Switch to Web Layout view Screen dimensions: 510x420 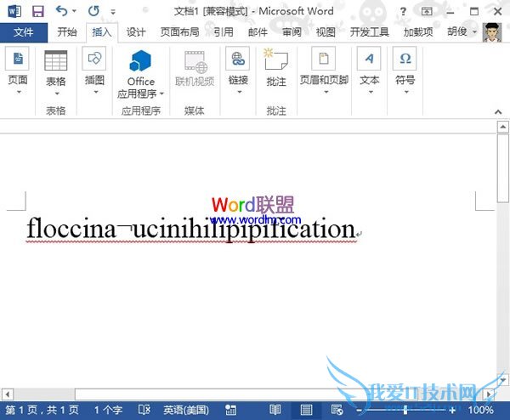click(x=337, y=410)
